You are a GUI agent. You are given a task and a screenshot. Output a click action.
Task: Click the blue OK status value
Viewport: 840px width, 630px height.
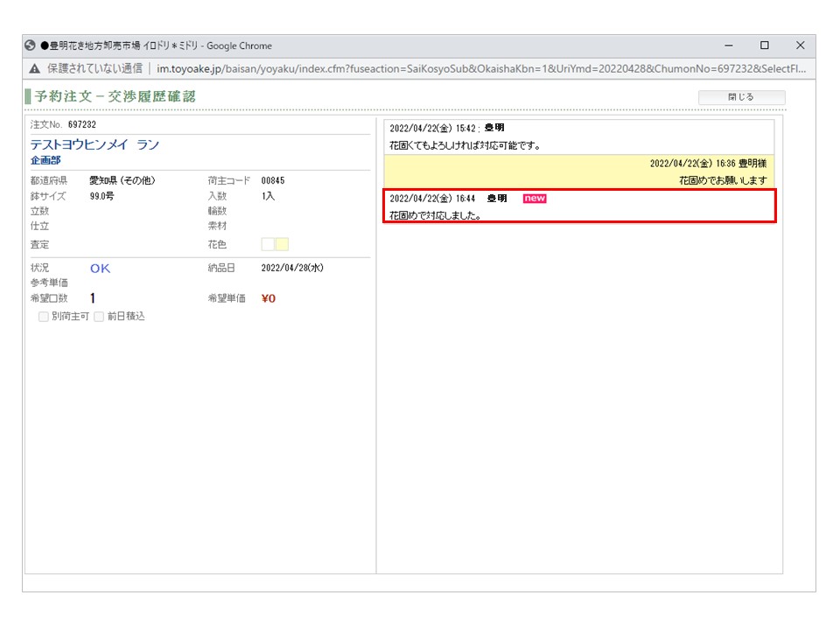click(x=101, y=269)
